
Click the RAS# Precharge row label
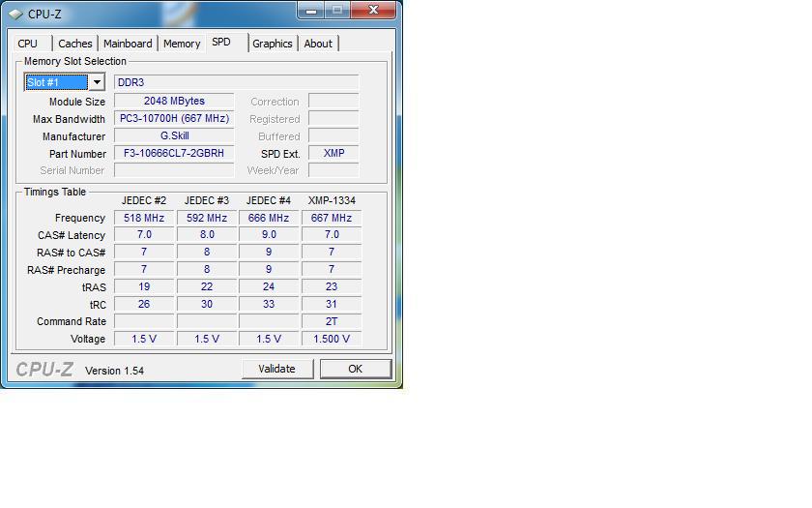click(67, 270)
